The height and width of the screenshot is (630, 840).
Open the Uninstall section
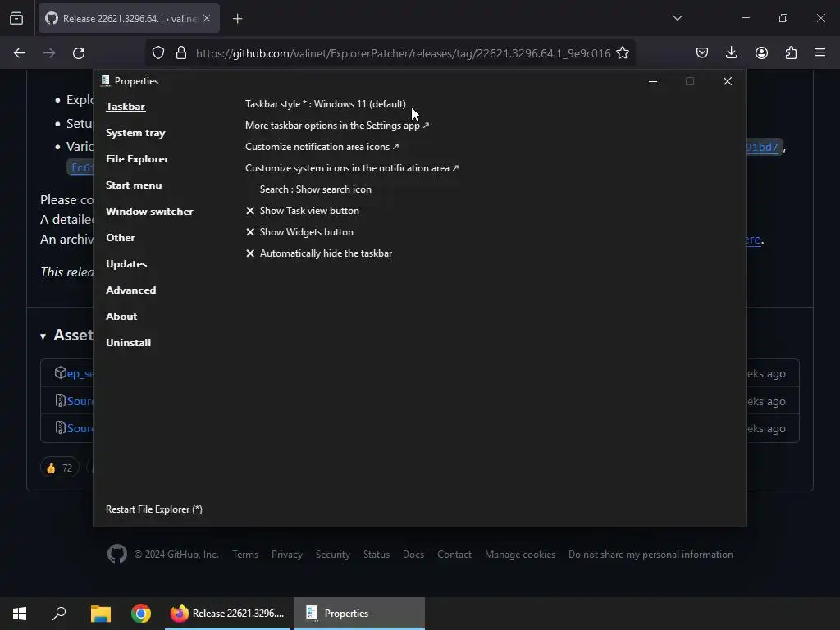(129, 342)
